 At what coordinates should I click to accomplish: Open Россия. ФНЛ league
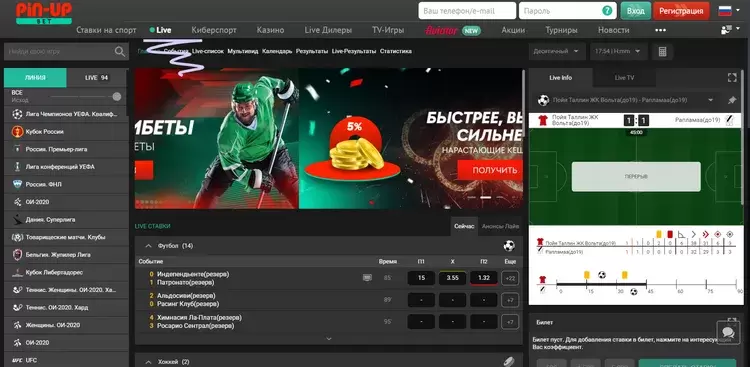click(x=66, y=184)
